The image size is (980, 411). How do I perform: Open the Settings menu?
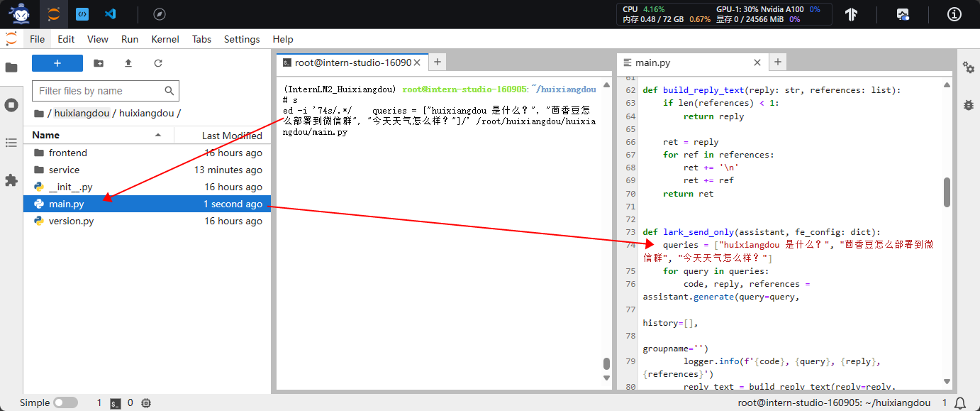[242, 39]
